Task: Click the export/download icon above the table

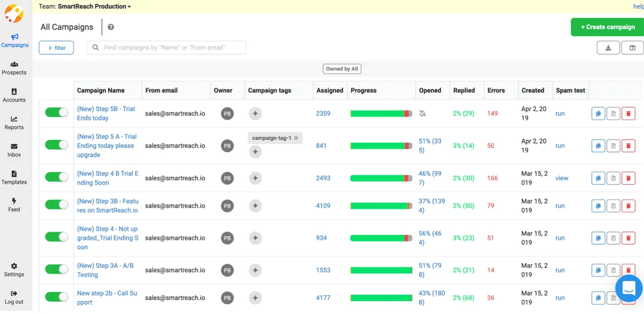Action: click(x=608, y=47)
